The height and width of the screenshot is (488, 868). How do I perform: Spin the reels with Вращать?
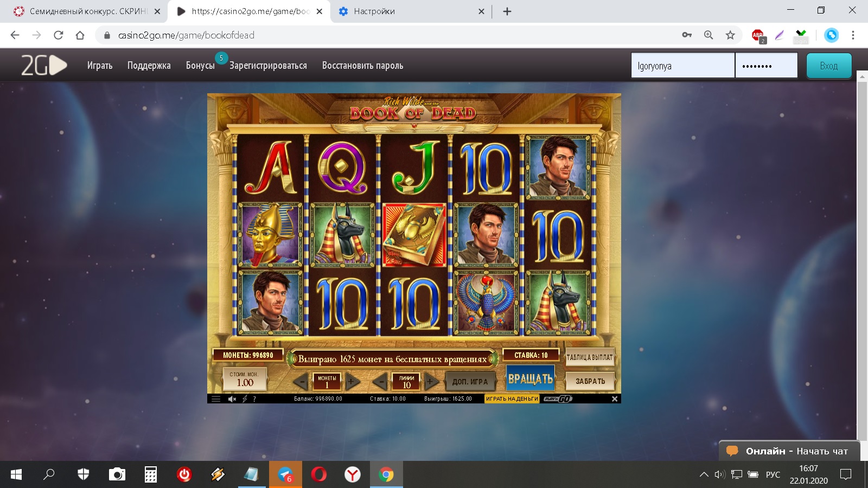click(530, 378)
